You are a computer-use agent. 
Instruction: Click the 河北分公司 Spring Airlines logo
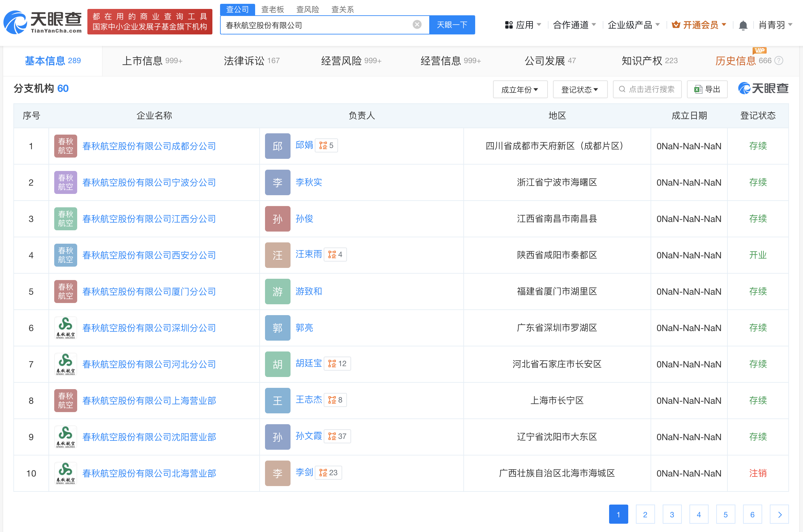[65, 364]
